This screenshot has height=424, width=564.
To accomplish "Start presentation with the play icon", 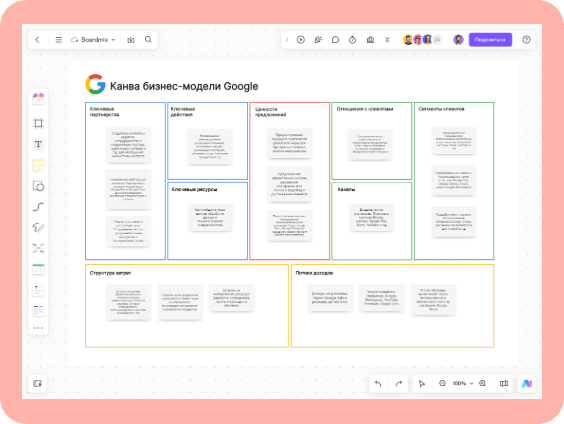I will tap(301, 40).
